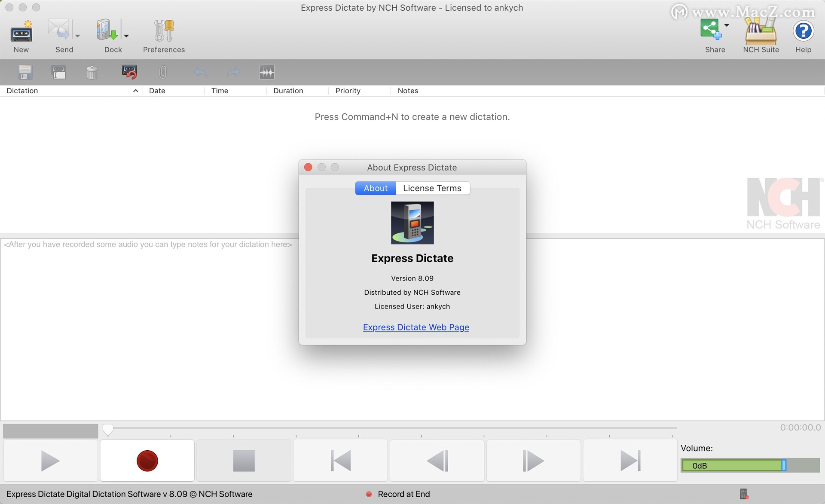Click the Dock recorder icon
Screen dimensions: 825x504
pyautogui.click(x=107, y=30)
